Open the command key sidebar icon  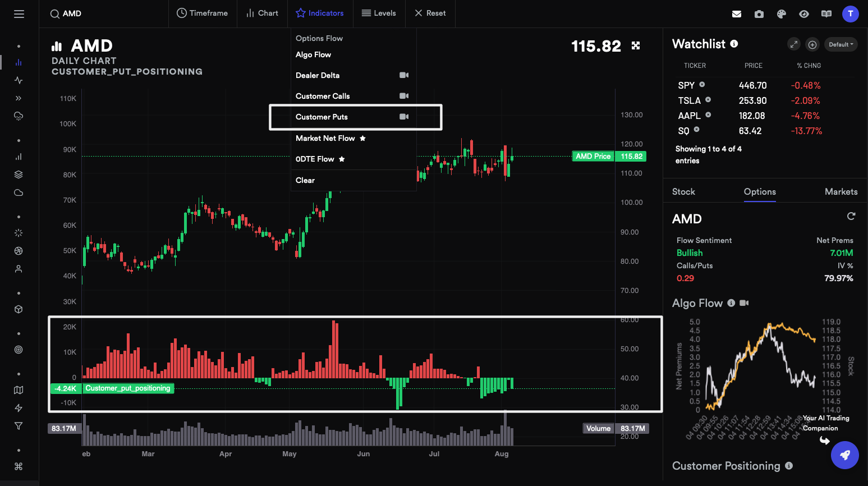(x=19, y=466)
